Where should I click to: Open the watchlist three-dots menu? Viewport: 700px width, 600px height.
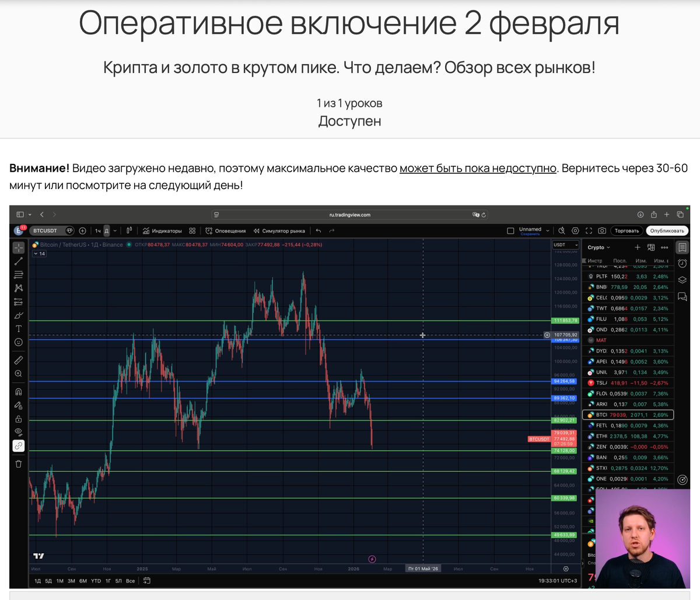pyautogui.click(x=664, y=247)
